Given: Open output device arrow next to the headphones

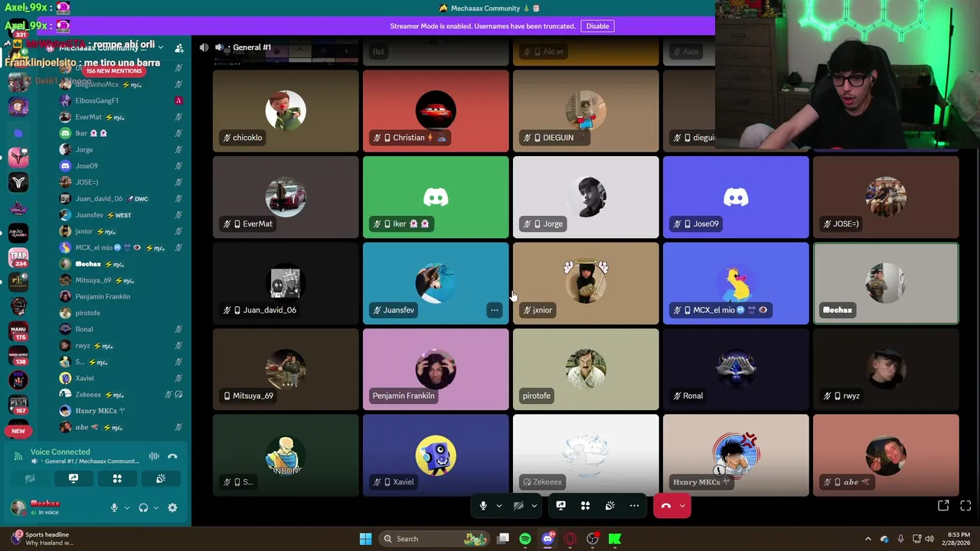Looking at the screenshot, I should click(156, 507).
